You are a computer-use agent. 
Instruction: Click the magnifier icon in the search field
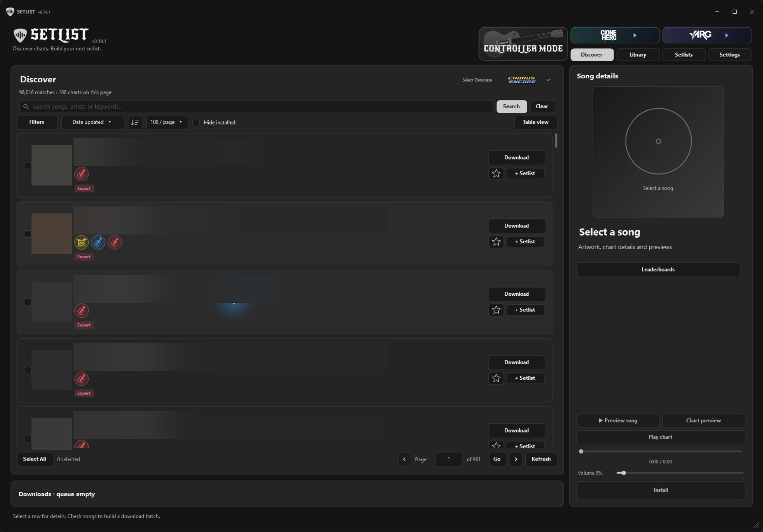tap(26, 107)
